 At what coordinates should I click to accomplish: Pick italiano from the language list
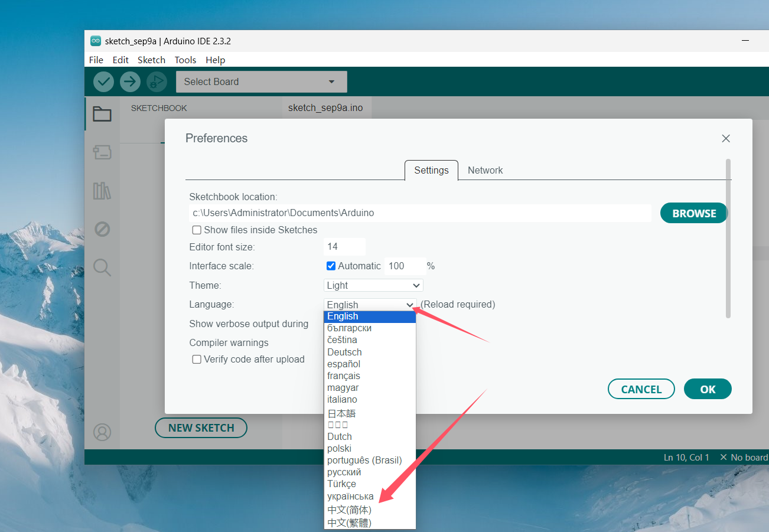click(x=370, y=399)
